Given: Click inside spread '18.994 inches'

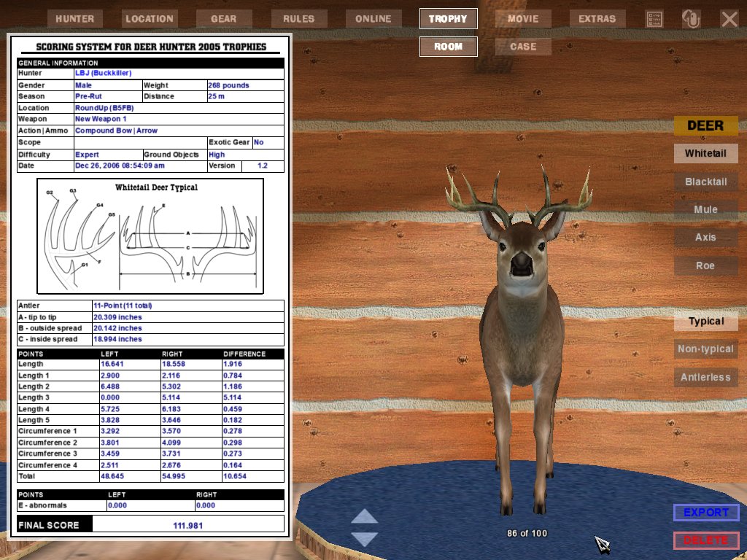Looking at the screenshot, I should coord(117,339).
